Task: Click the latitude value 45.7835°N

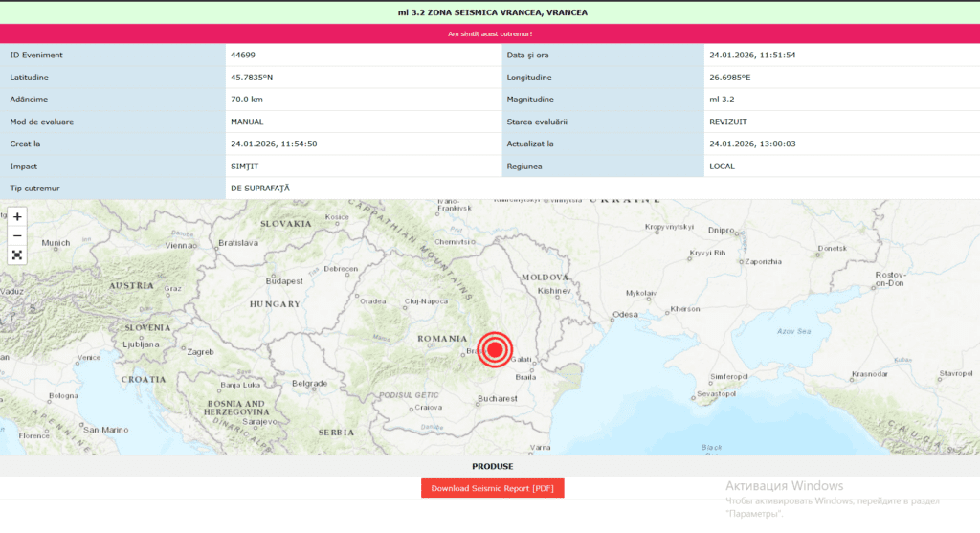Action: [x=252, y=78]
